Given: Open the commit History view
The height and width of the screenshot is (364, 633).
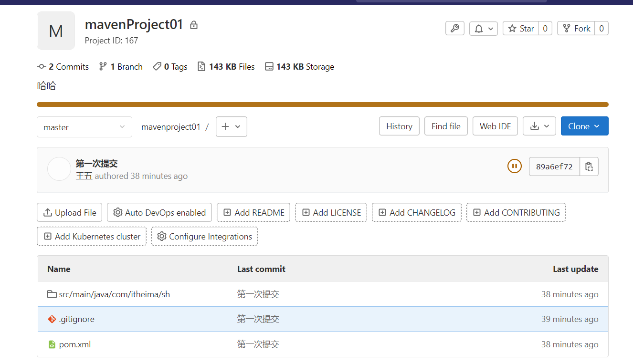Looking at the screenshot, I should (399, 126).
